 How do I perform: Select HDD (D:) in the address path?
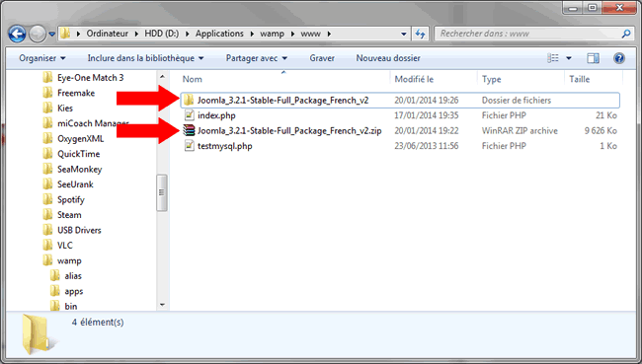pyautogui.click(x=162, y=34)
